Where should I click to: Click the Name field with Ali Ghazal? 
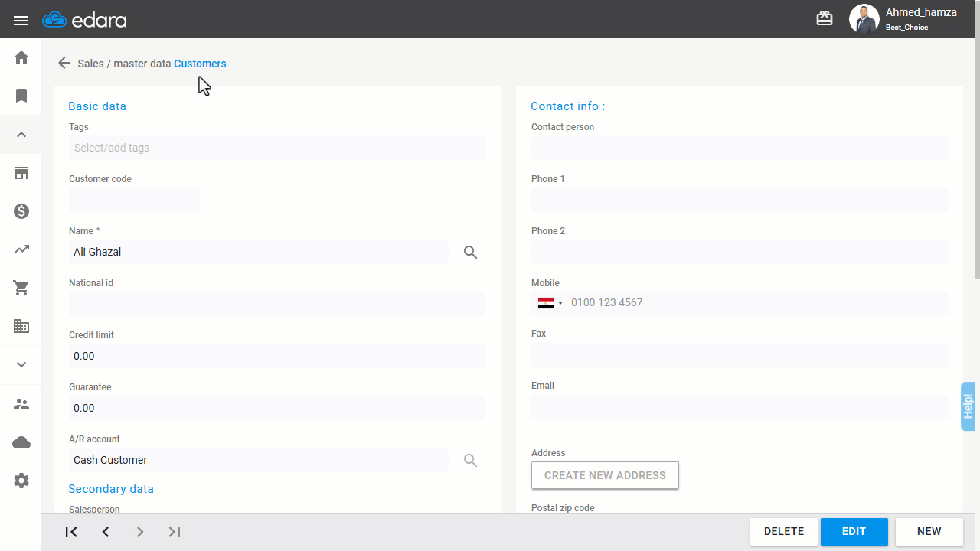point(259,252)
